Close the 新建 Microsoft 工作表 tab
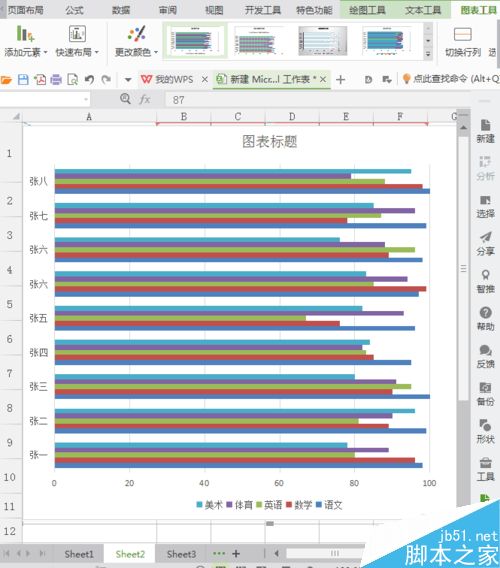Viewport: 500px width, 568px height. [x=323, y=79]
